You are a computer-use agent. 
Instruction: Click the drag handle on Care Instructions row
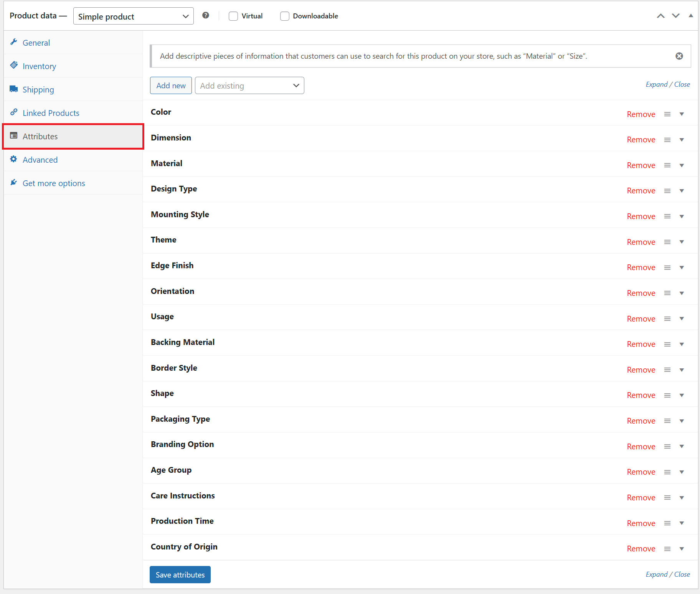667,498
